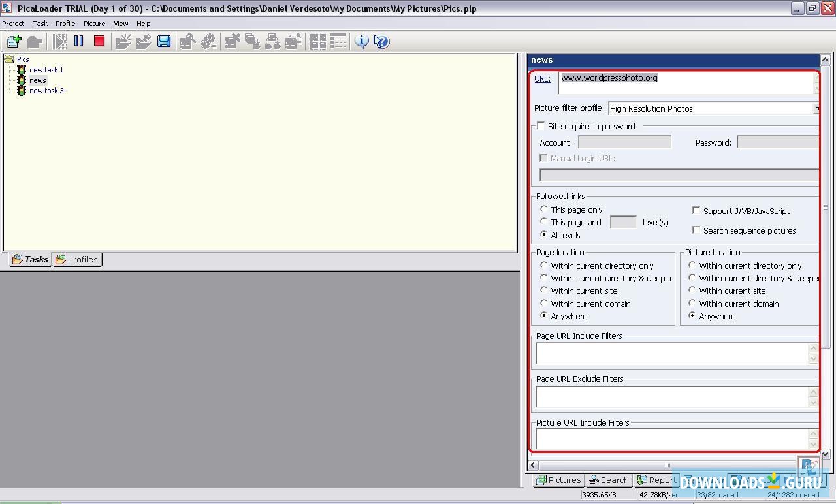Select new task 3 in the tree
Viewport: 836px width, 504px height.
coord(46,91)
